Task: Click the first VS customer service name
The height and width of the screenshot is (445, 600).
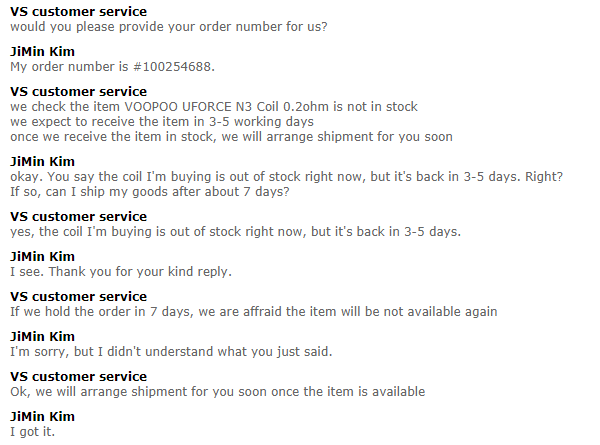Action: tap(78, 11)
